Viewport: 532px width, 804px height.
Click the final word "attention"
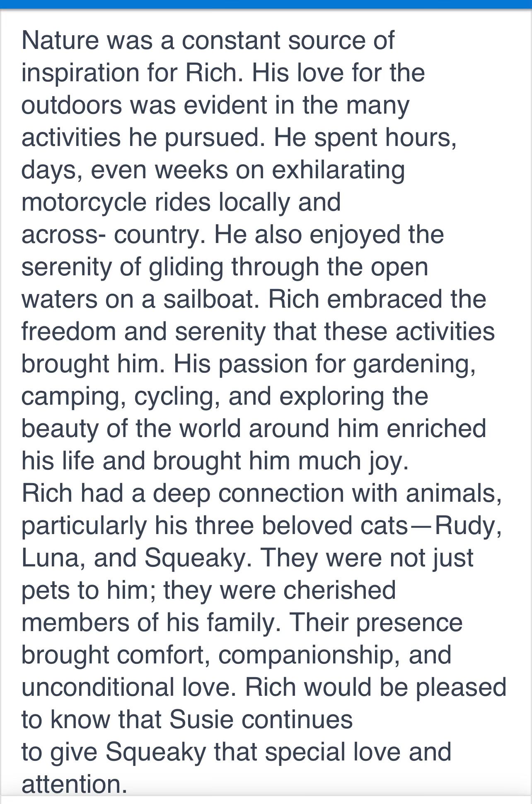coord(73,784)
